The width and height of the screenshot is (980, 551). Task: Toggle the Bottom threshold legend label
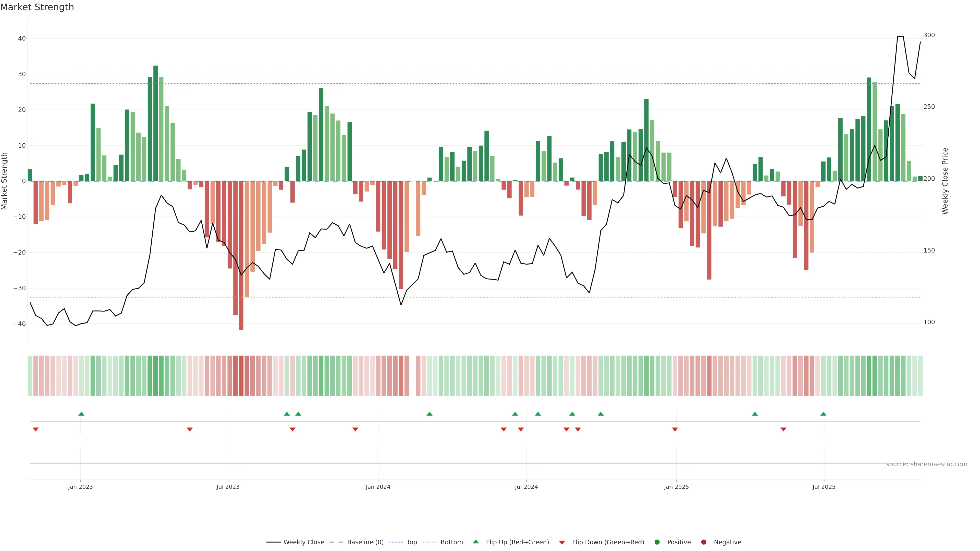[x=451, y=542]
